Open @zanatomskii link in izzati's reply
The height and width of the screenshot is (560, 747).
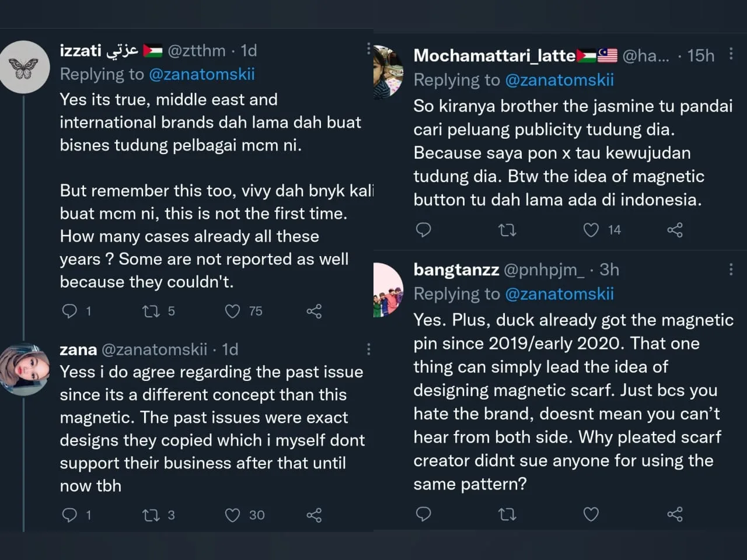click(x=202, y=74)
